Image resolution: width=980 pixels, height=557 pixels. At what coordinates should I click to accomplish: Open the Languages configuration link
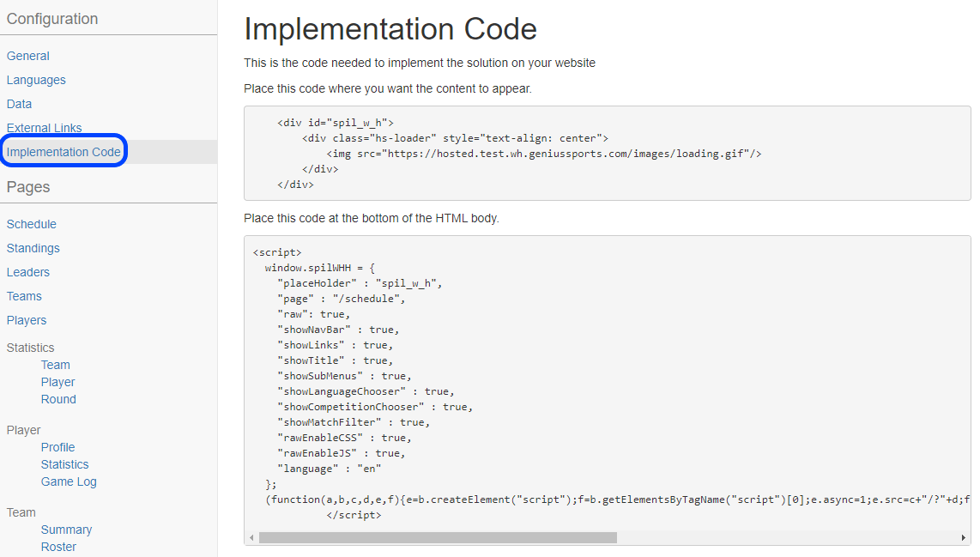tap(36, 80)
